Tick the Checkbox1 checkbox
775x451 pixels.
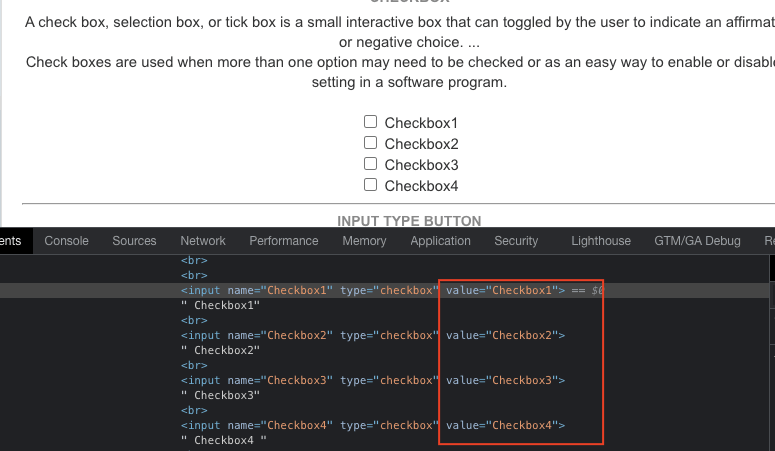pyautogui.click(x=370, y=122)
